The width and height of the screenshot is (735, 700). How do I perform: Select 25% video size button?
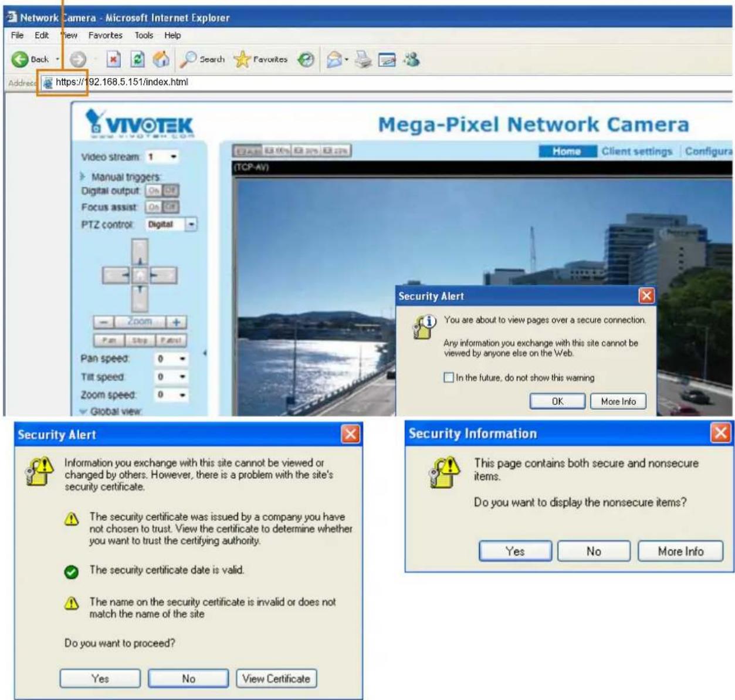tap(335, 151)
